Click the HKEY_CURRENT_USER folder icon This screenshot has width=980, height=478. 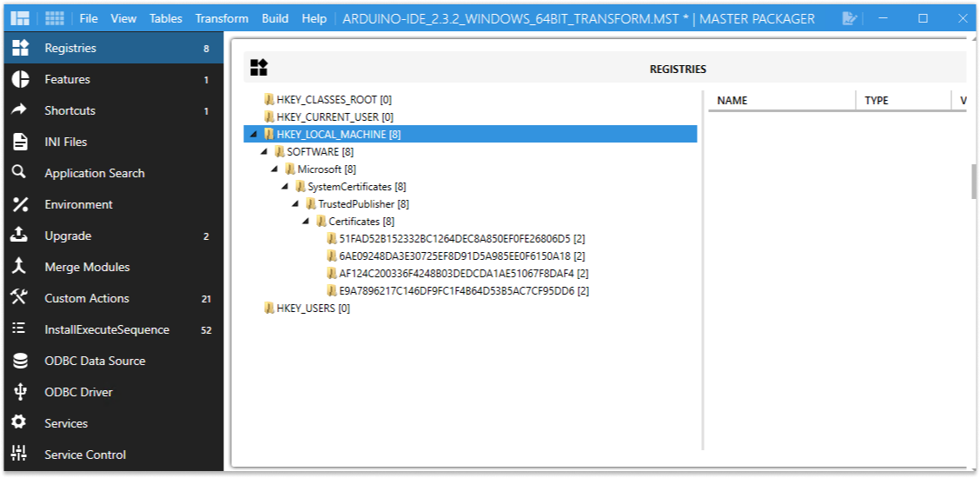coord(269,116)
